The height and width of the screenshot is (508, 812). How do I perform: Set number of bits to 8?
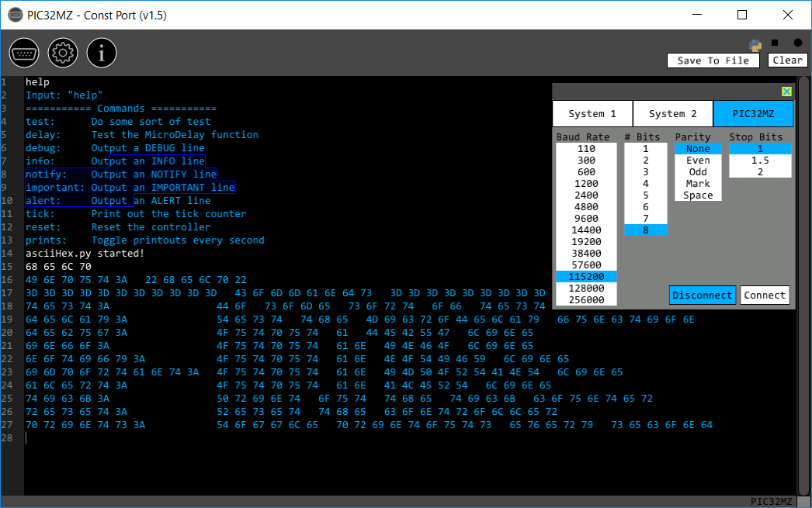point(646,230)
